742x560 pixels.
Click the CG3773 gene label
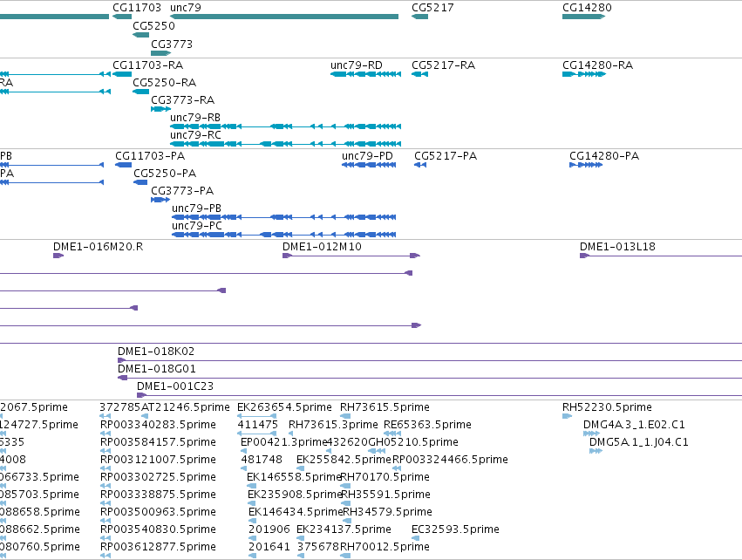click(172, 44)
